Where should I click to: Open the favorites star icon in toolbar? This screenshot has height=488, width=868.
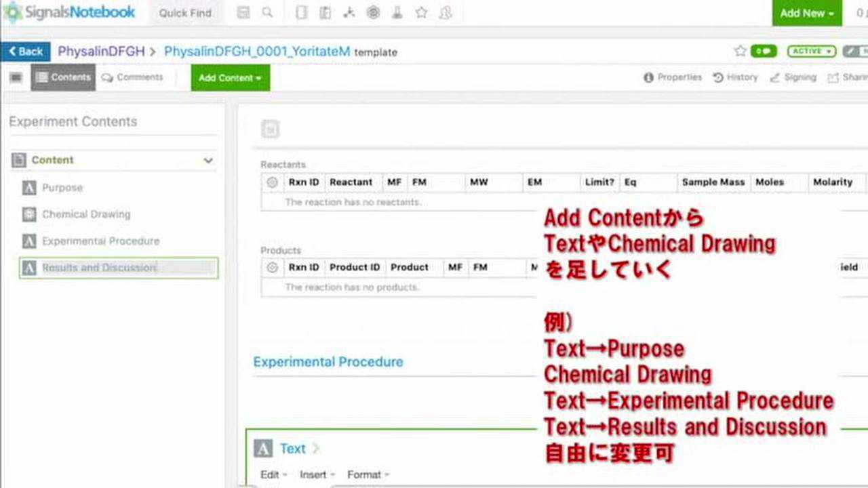(421, 12)
